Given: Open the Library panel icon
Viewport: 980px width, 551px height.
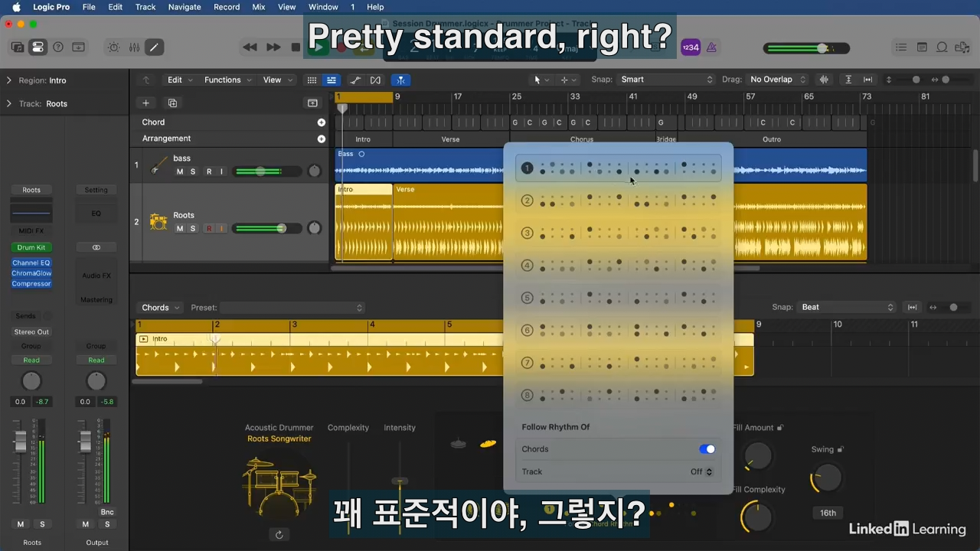Looking at the screenshot, I should click(18, 47).
